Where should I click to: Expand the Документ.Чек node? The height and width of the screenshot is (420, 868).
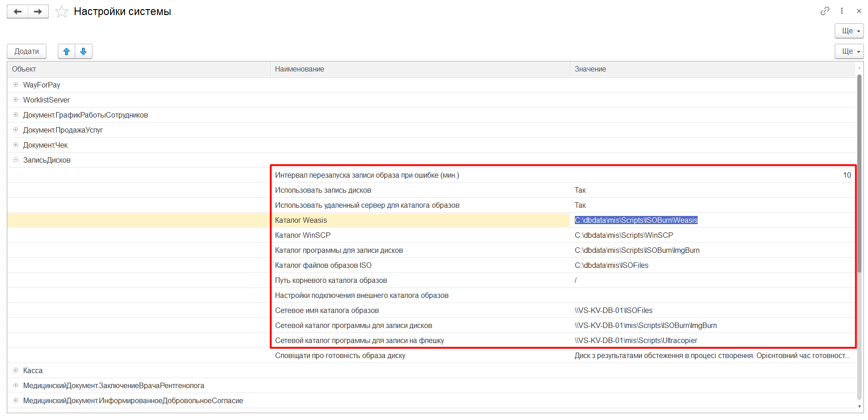(16, 145)
